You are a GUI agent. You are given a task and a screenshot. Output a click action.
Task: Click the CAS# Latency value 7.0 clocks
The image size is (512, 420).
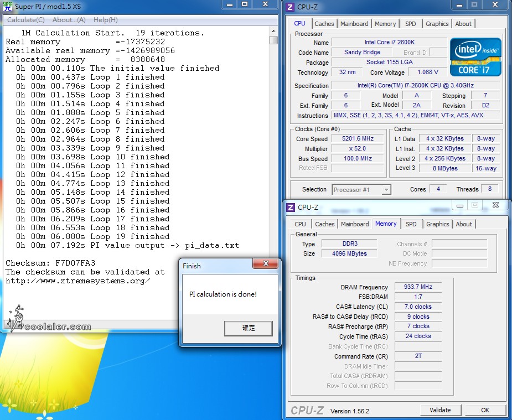point(418,307)
